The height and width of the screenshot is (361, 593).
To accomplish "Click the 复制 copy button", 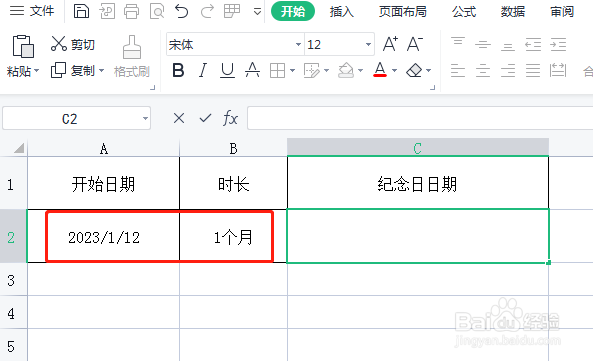I will (73, 71).
